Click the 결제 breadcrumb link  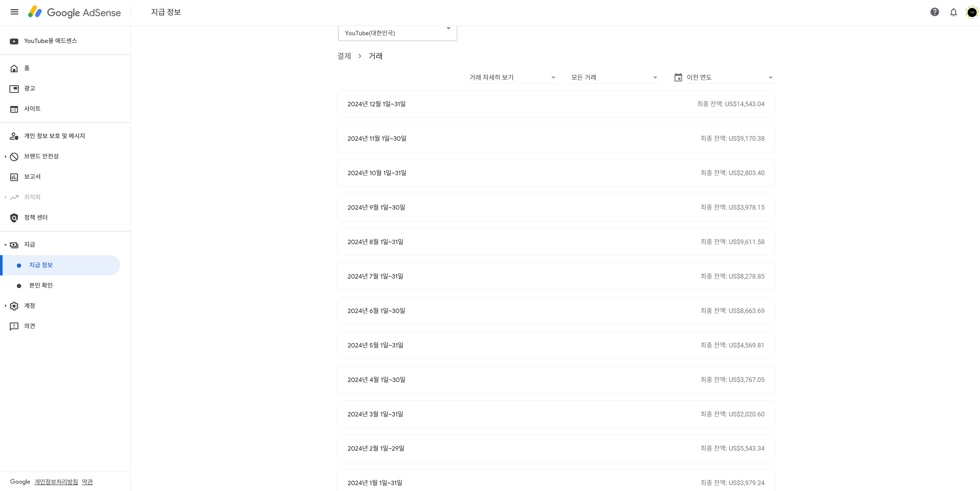click(344, 56)
